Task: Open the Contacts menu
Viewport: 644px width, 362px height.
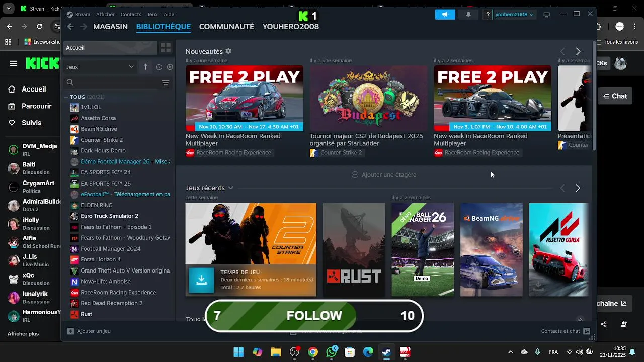Action: pos(131,15)
